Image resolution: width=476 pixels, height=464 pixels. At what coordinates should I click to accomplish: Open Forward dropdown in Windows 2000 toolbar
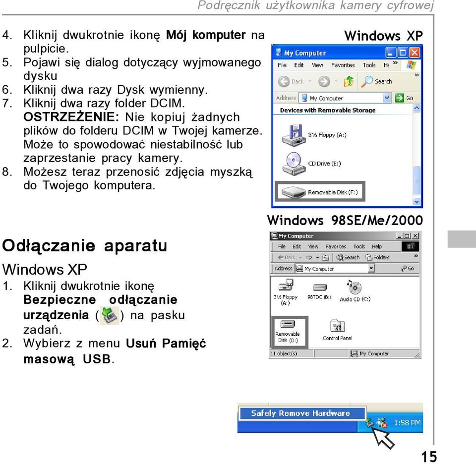pos(317,257)
